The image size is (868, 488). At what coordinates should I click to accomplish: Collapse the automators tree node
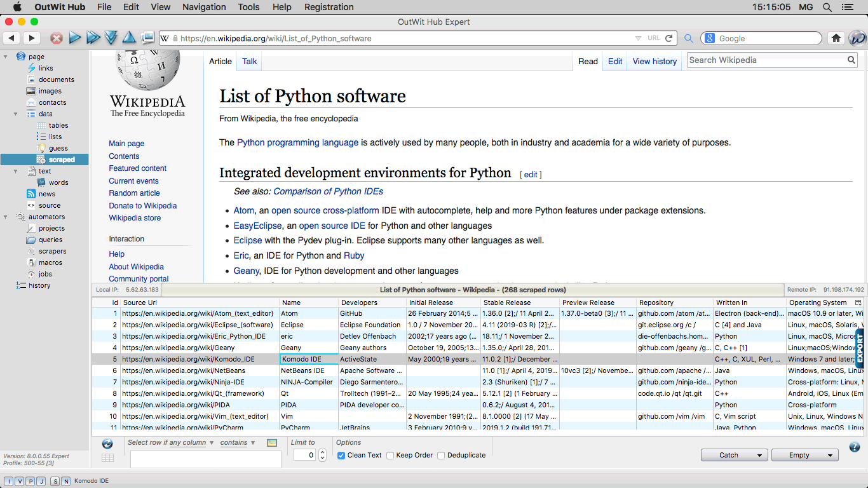(x=6, y=217)
